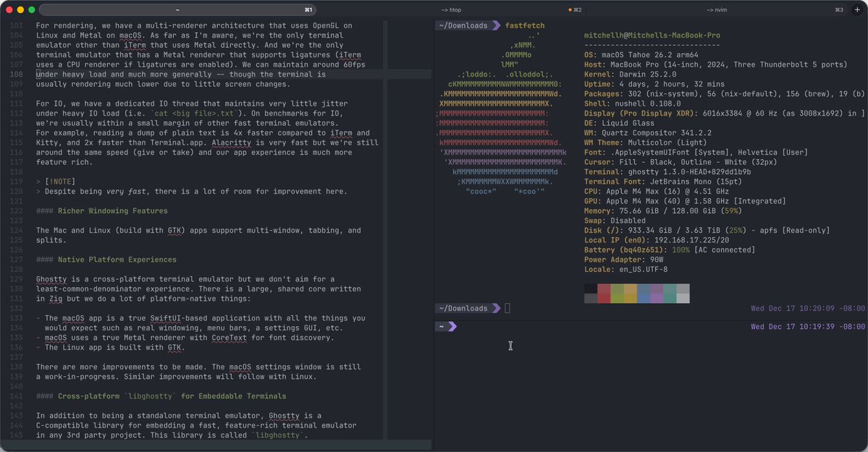868x452 pixels.
Task: Click the 'WM Theme: Multicolor (Light)' line
Action: [x=646, y=142]
